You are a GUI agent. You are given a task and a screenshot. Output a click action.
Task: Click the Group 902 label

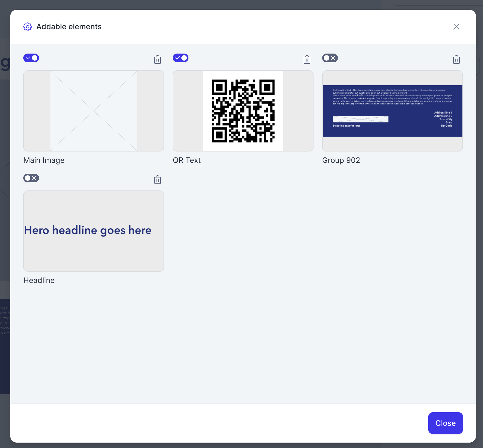[x=341, y=160]
